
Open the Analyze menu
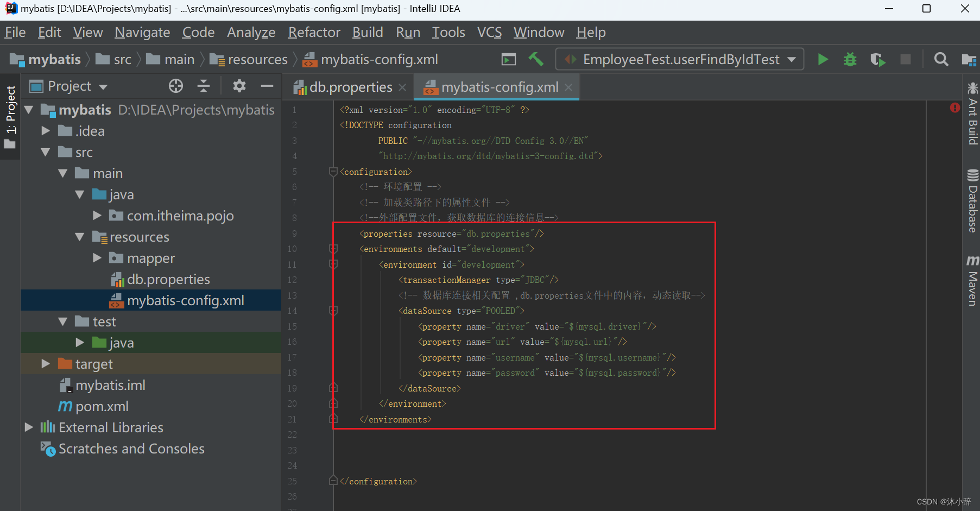click(x=251, y=33)
